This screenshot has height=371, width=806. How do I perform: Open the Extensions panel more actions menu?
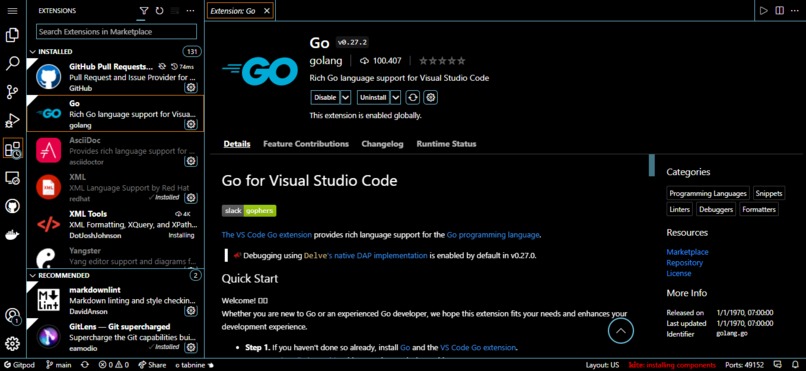(190, 11)
